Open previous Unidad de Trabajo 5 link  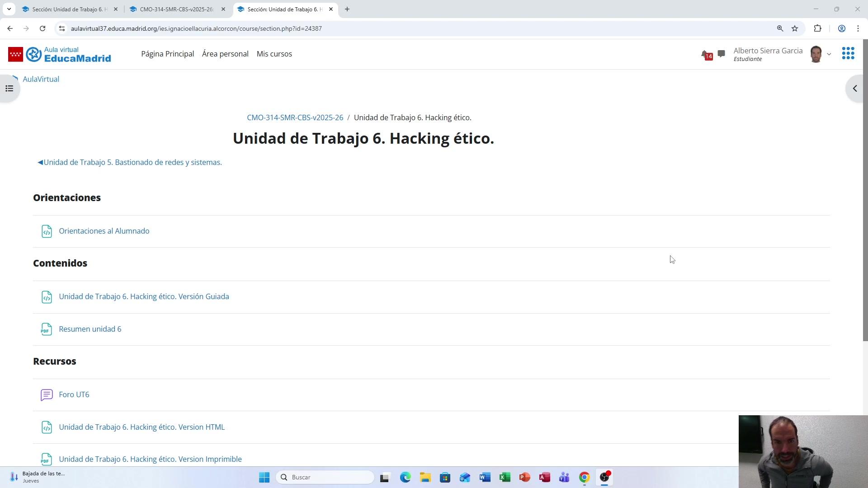pyautogui.click(x=130, y=162)
